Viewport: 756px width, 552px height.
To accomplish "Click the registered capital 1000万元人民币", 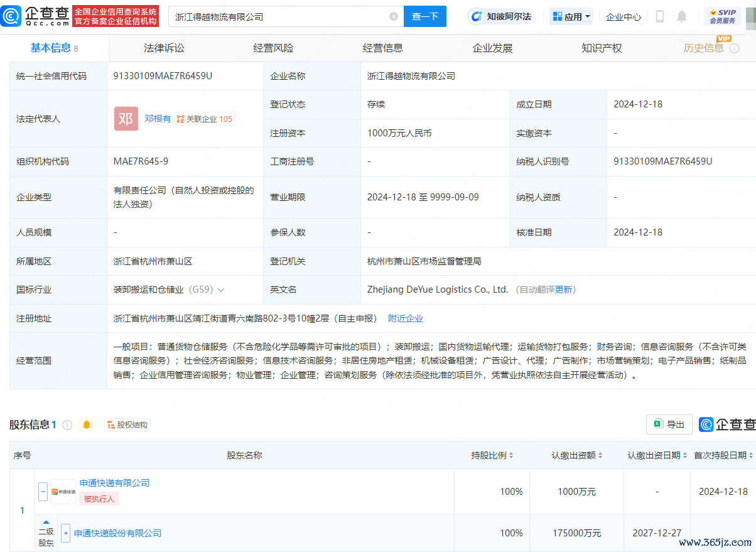I will click(399, 133).
